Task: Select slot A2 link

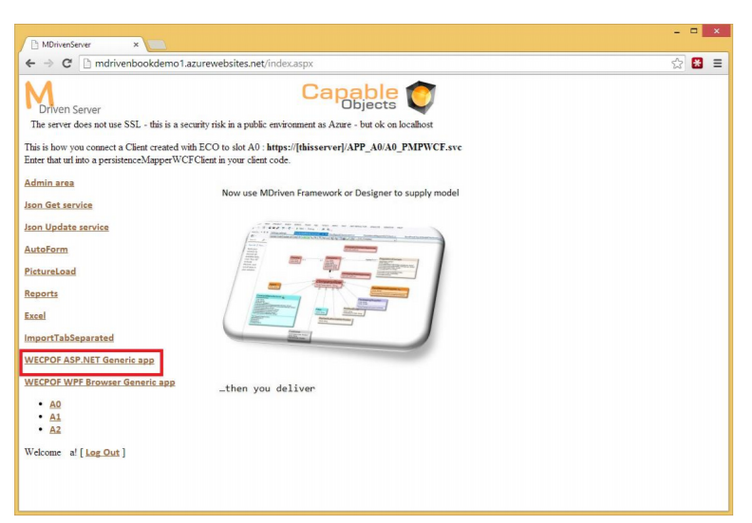Action: (55, 429)
